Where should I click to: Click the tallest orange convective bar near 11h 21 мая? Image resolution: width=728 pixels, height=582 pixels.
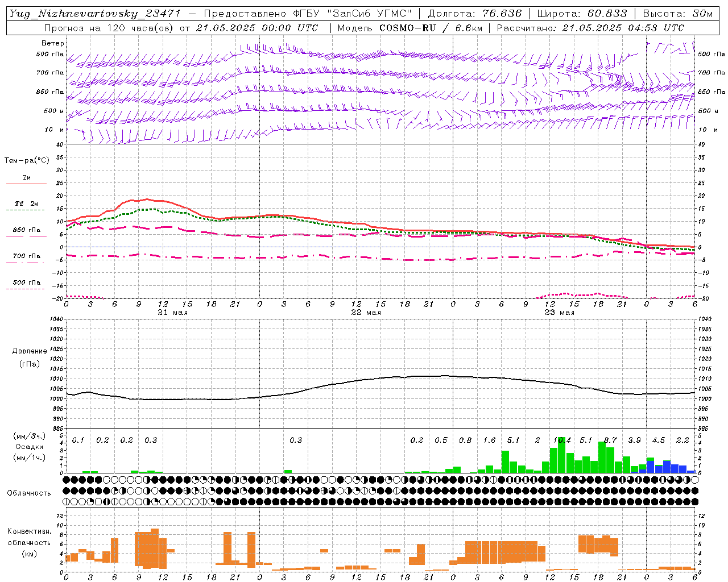pyautogui.click(x=155, y=548)
